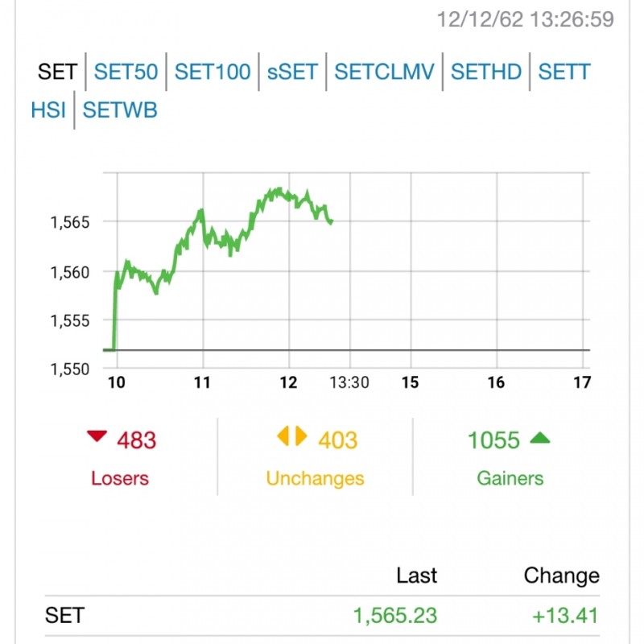Select the SET index tab

(x=57, y=72)
